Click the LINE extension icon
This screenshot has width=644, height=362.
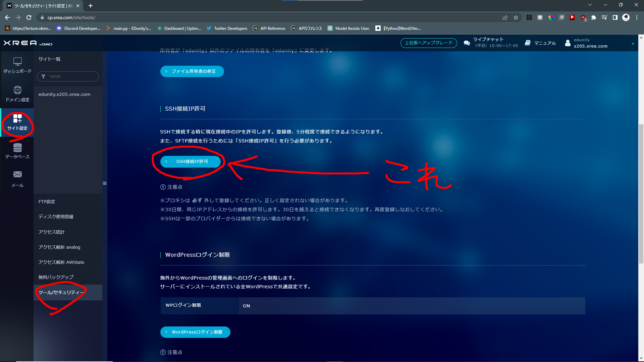tap(540, 17)
